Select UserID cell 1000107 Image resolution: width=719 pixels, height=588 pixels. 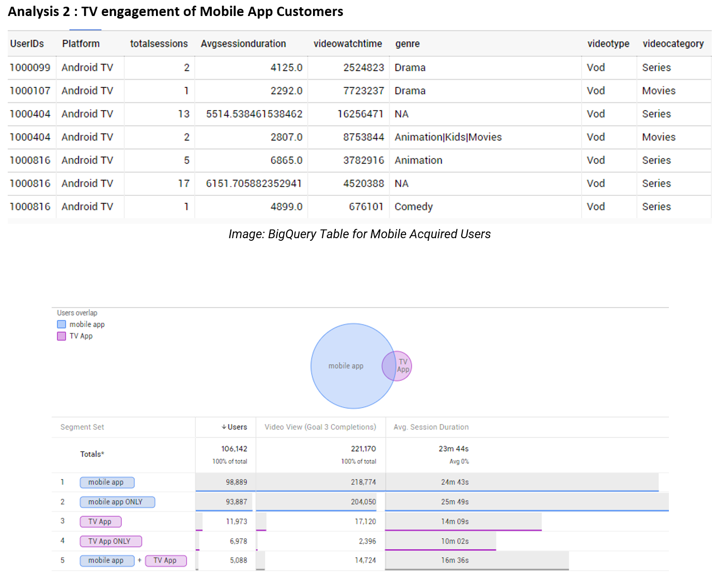point(30,91)
